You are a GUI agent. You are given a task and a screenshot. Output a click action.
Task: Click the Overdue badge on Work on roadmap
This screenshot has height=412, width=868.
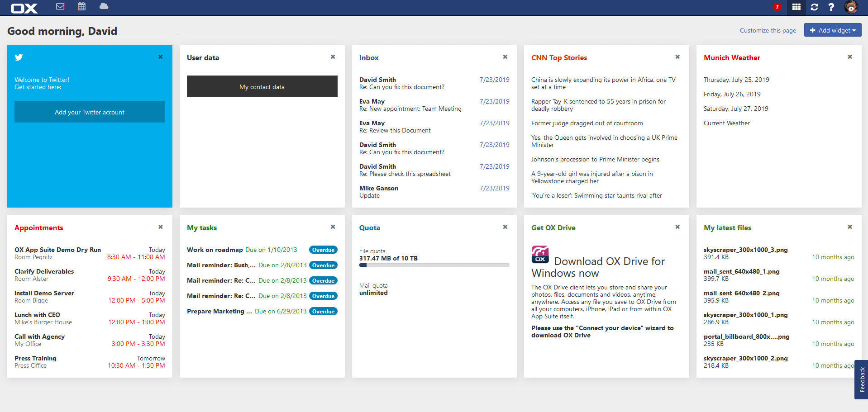323,249
